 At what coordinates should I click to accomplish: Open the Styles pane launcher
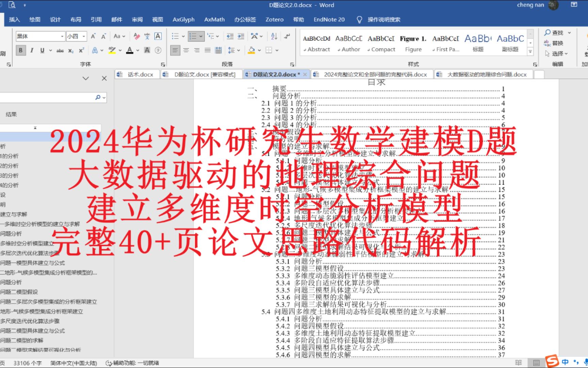pyautogui.click(x=535, y=64)
